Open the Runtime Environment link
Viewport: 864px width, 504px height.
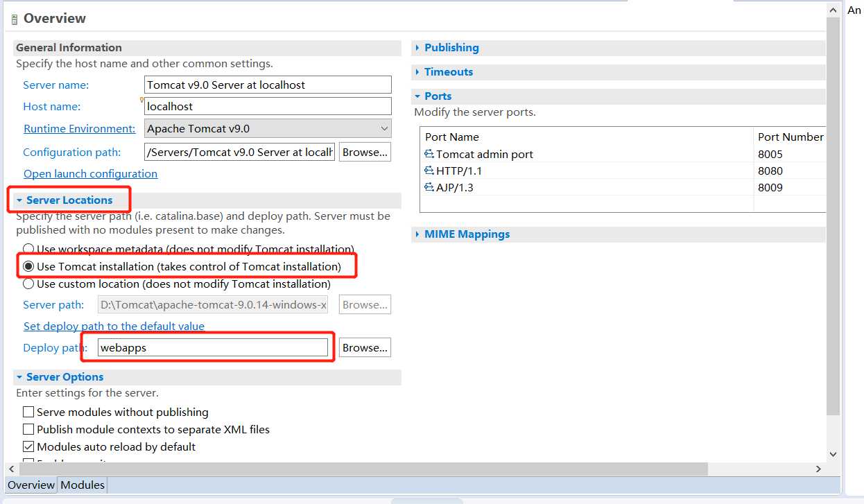pos(80,129)
